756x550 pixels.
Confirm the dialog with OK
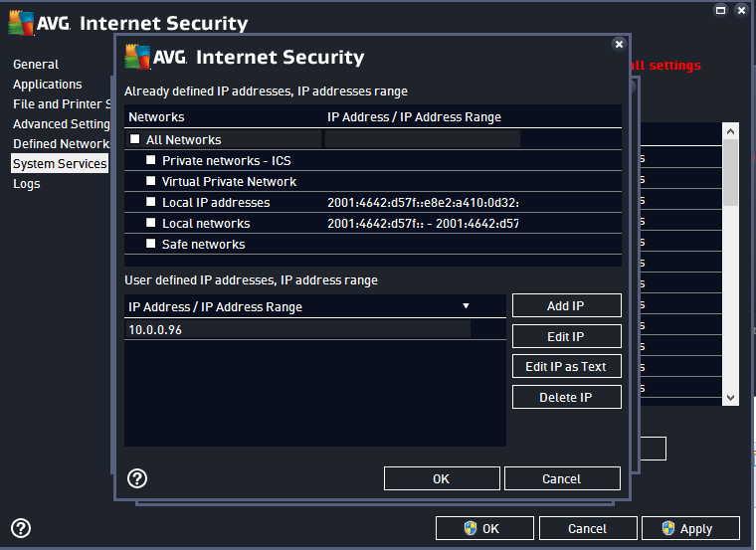[x=442, y=478]
